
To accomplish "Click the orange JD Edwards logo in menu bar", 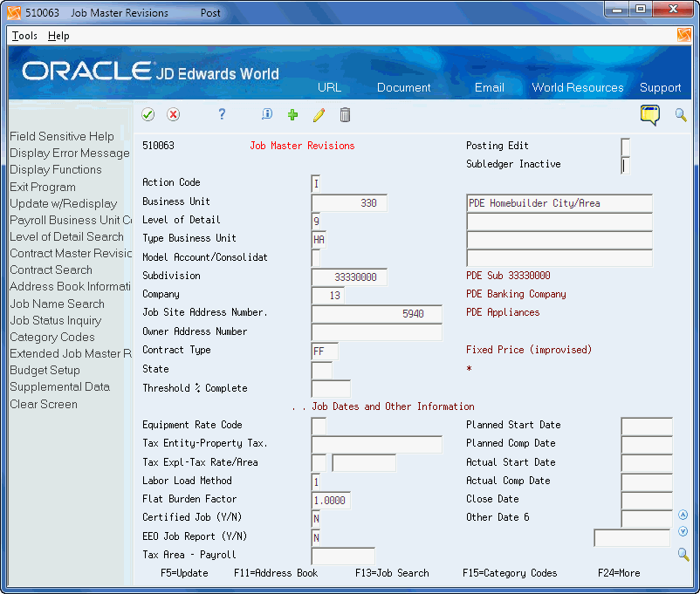I will click(x=684, y=35).
